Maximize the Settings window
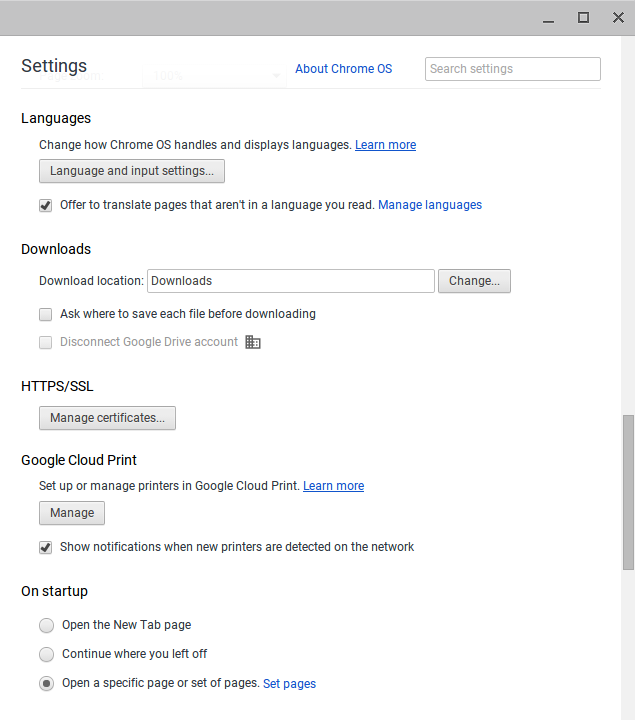The height and width of the screenshot is (720, 635). [x=583, y=18]
